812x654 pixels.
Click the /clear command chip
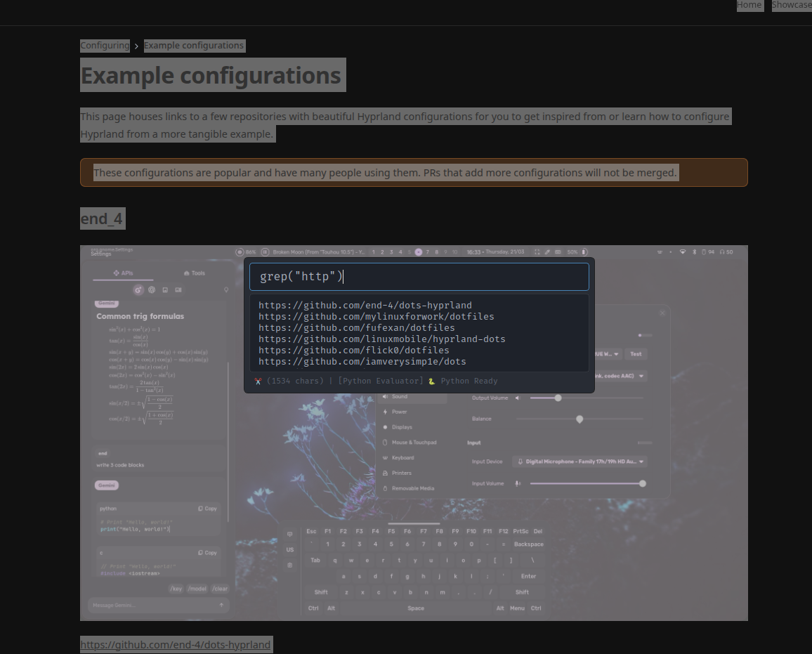220,589
